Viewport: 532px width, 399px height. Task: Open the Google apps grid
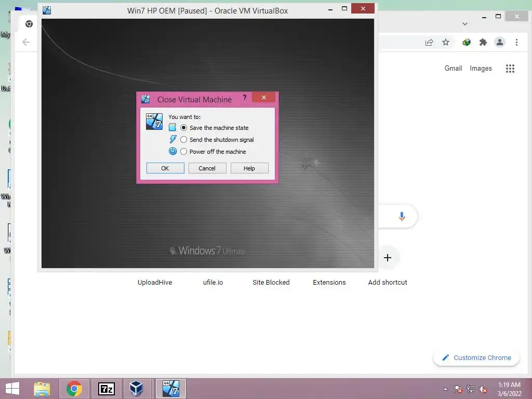click(x=510, y=69)
